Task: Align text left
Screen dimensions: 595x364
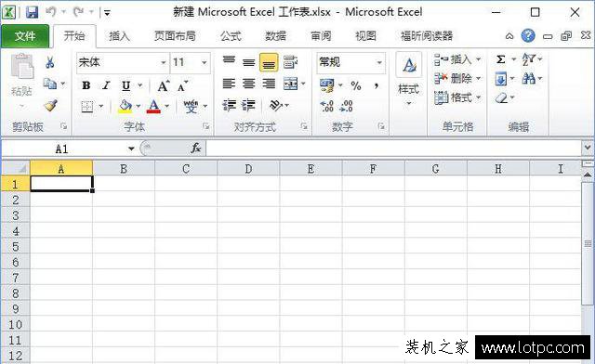Action: pos(229,84)
